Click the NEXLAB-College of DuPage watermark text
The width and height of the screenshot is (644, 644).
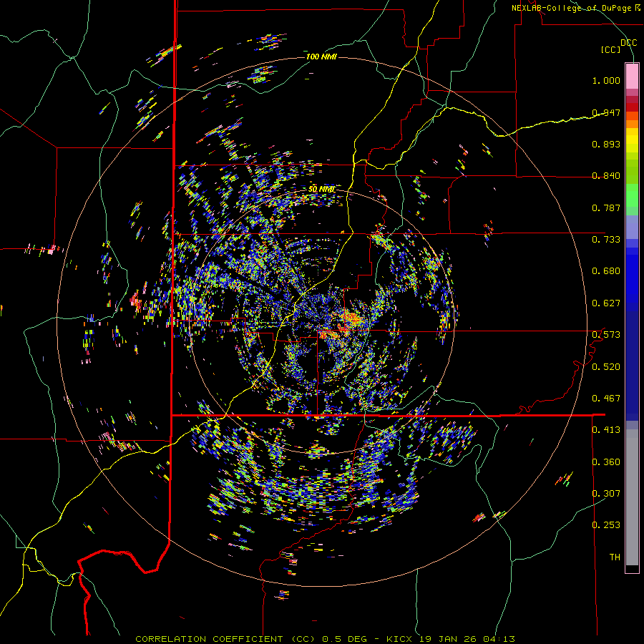(x=575, y=8)
